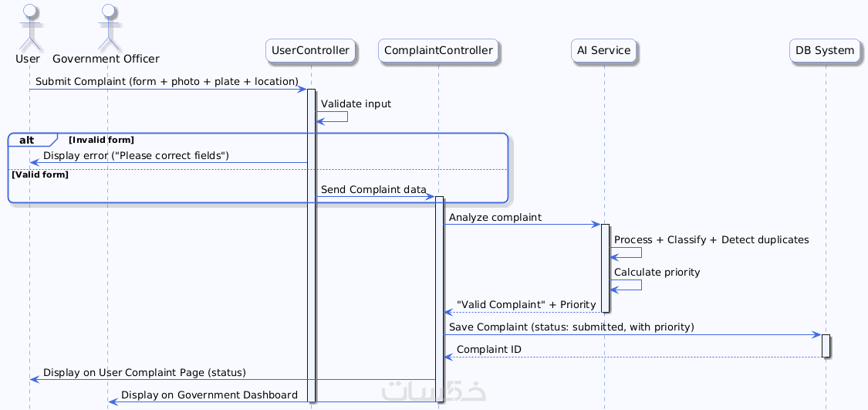Screen dimensions: 868x410
Task: Click the DB System participant box
Action: click(825, 51)
